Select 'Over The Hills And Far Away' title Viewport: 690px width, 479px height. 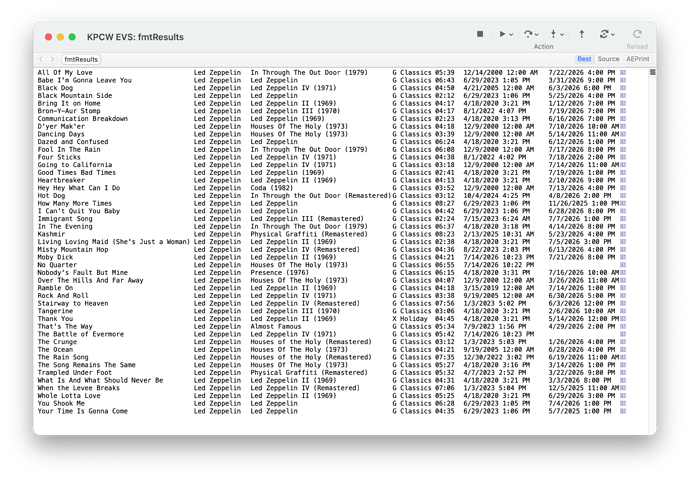click(x=91, y=280)
